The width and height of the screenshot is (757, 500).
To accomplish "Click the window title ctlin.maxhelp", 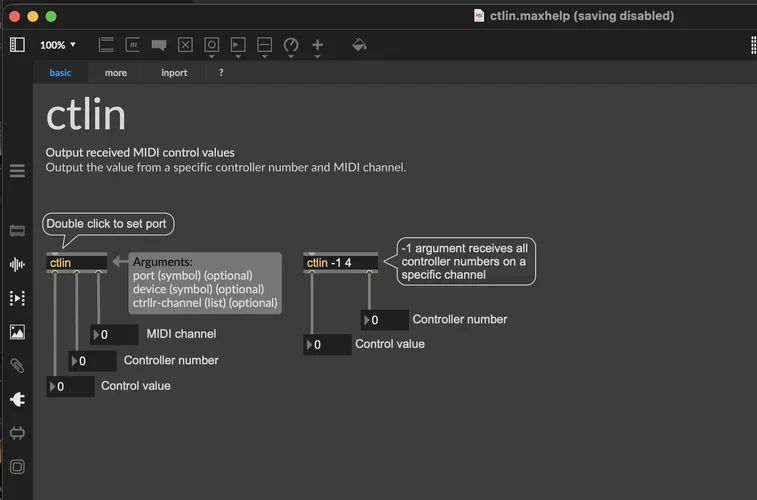I will tap(582, 16).
